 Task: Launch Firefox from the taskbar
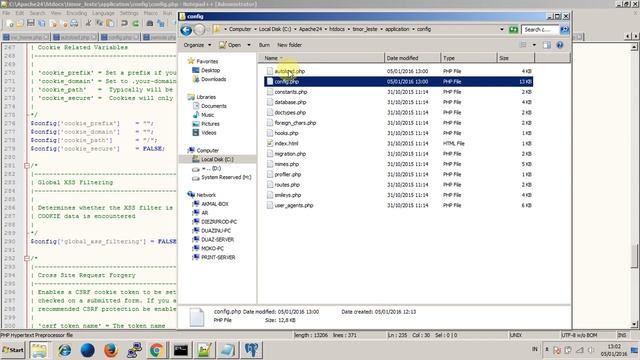110,350
